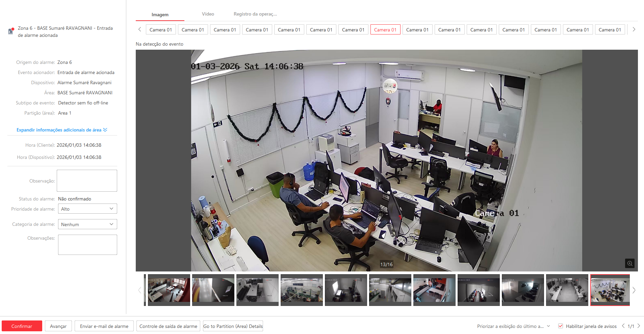Click Controle de saída de alarme
Image resolution: width=644 pixels, height=334 pixels.
pyautogui.click(x=168, y=326)
